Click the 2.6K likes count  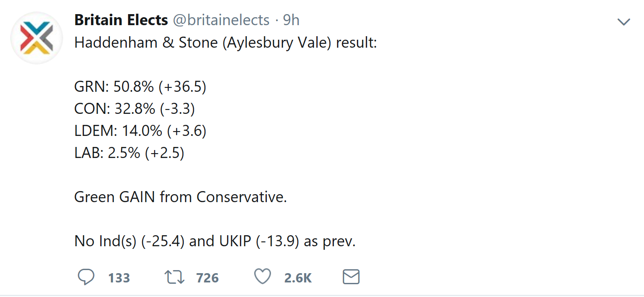coord(298,278)
